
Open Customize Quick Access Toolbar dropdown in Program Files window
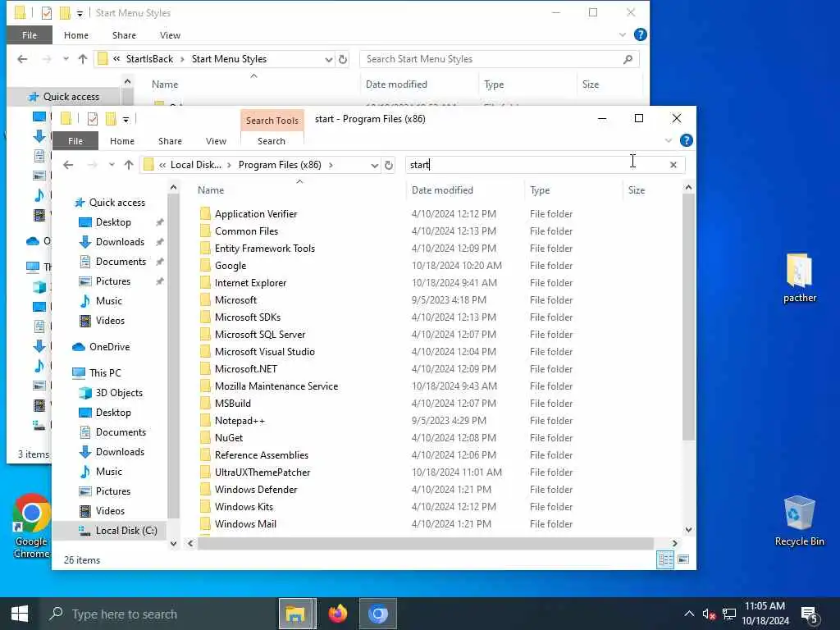126,120
